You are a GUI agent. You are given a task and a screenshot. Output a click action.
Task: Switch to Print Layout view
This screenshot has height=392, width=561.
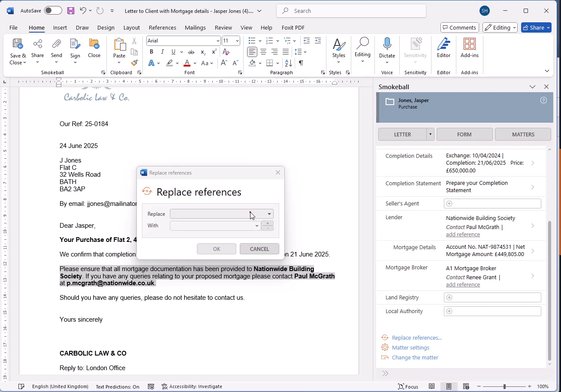coord(449,386)
